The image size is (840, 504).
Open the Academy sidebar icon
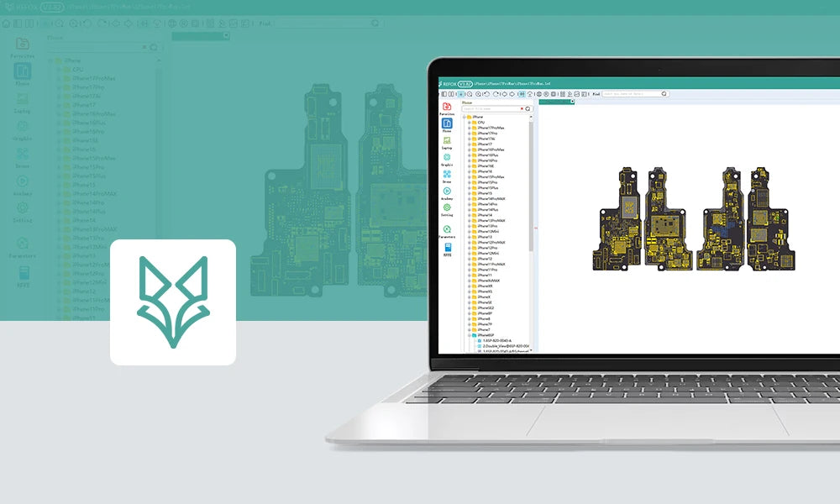point(447,192)
